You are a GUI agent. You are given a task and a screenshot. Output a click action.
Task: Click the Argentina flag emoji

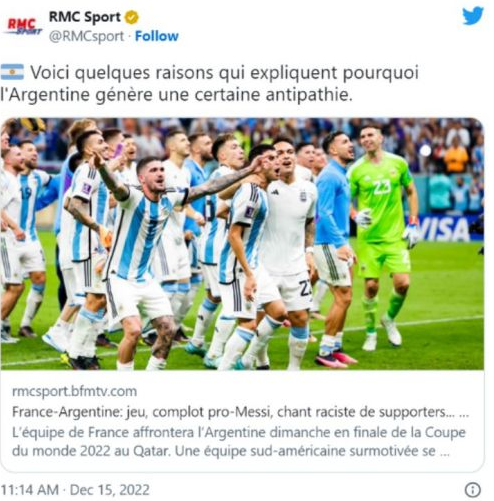[12, 72]
